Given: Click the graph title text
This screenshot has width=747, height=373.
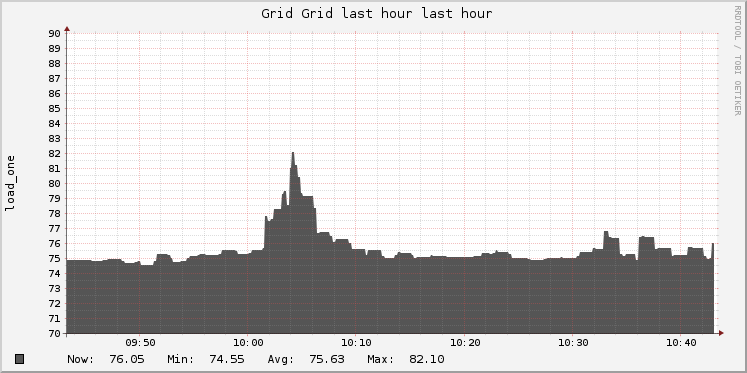Looking at the screenshot, I should coord(376,13).
